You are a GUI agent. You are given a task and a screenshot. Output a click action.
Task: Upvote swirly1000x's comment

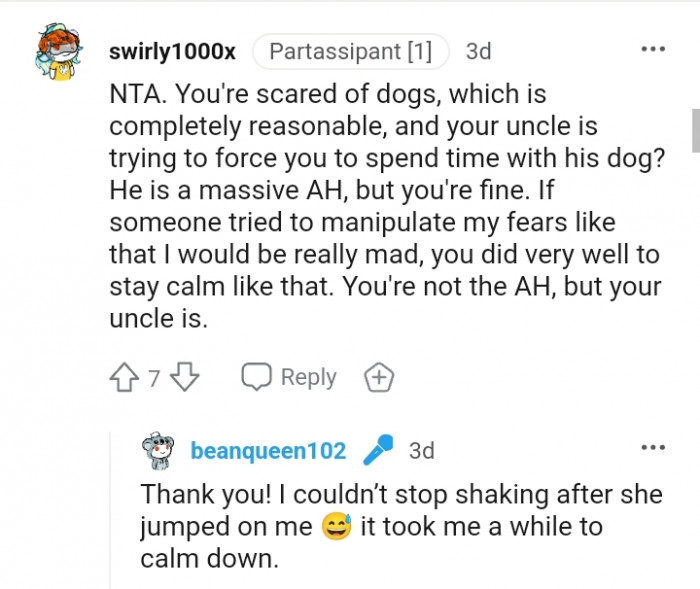point(125,378)
